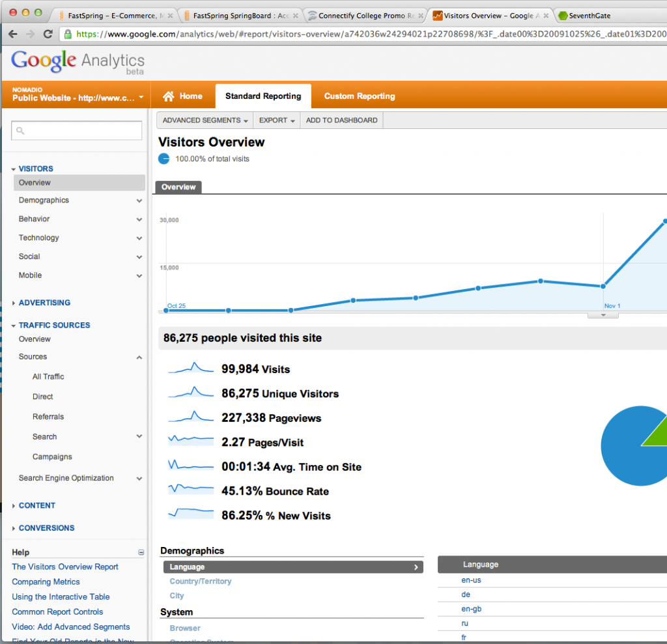Click the search magnifier icon in sidebar
The height and width of the screenshot is (644, 667).
pos(20,131)
